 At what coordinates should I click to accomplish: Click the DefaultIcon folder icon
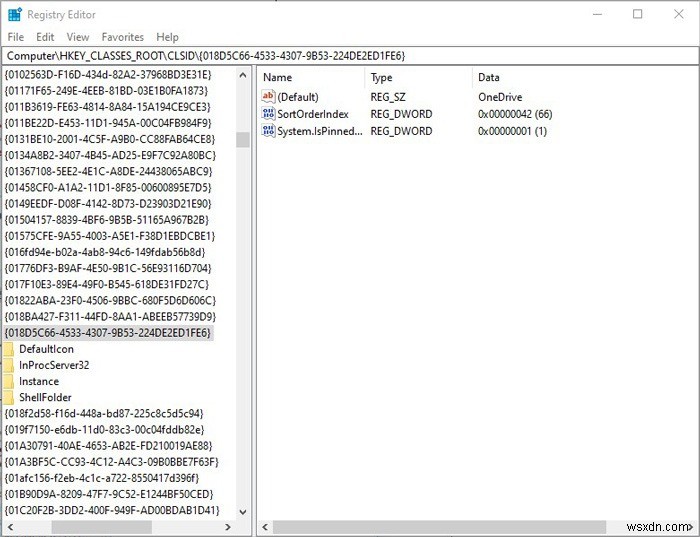(9, 349)
